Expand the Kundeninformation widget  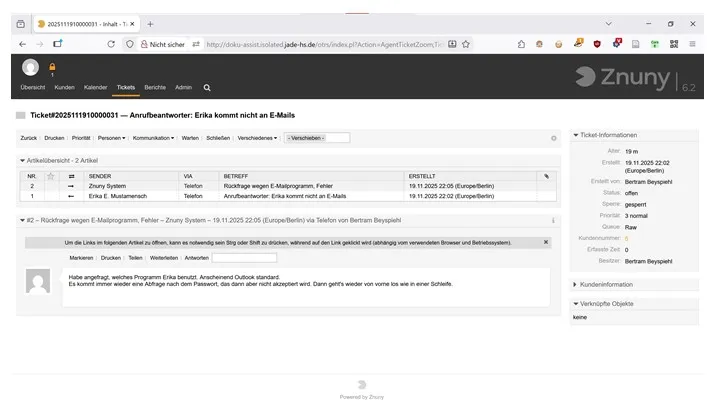coord(575,285)
